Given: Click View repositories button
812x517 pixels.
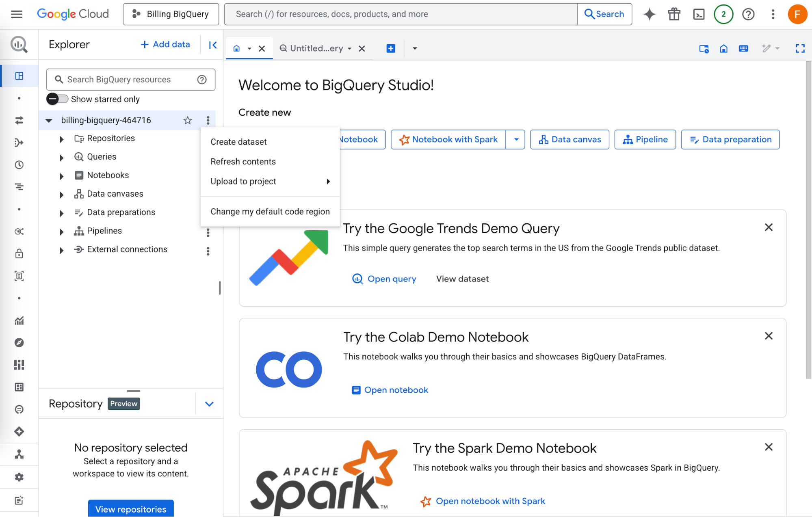Looking at the screenshot, I should pyautogui.click(x=131, y=509).
